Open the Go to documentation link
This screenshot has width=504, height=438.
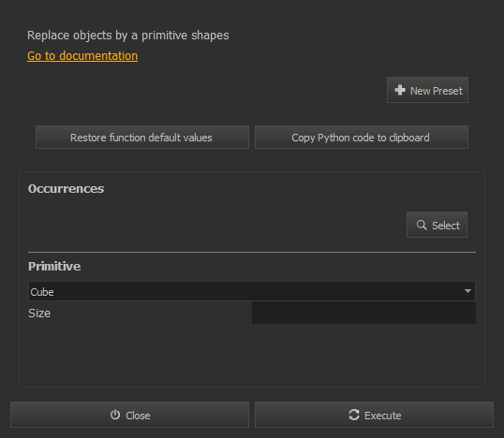point(82,56)
